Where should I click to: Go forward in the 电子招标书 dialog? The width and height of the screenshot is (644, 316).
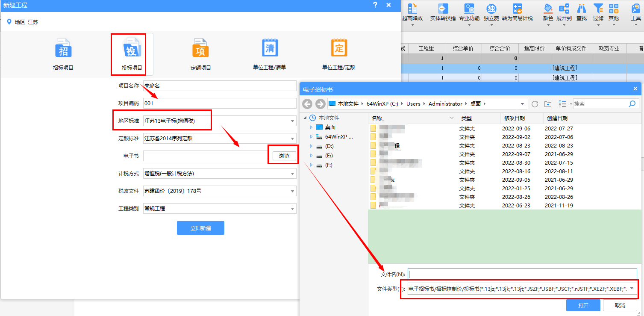(x=320, y=104)
